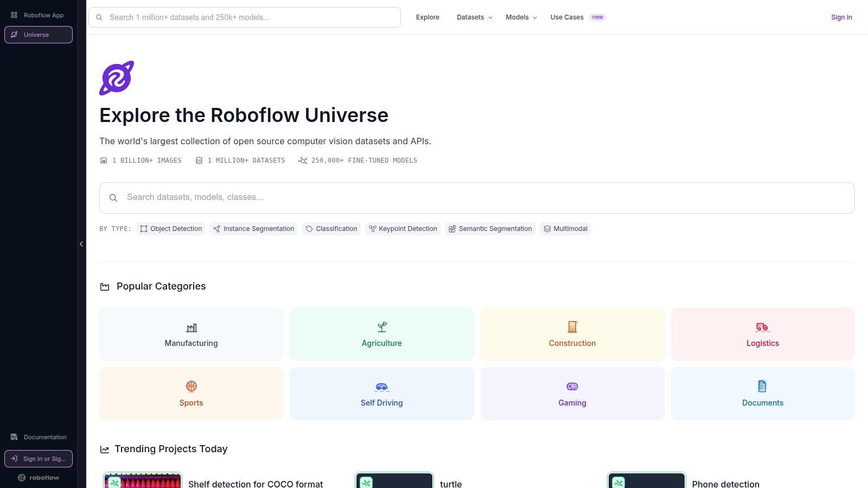Click the Phone detection project thumbnail
This screenshot has width=868, height=488.
(x=647, y=480)
